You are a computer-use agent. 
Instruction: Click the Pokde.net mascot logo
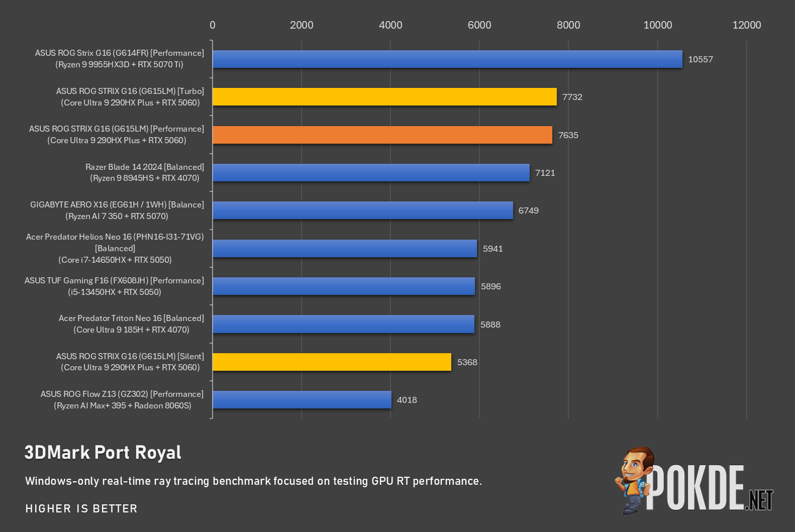tap(693, 481)
